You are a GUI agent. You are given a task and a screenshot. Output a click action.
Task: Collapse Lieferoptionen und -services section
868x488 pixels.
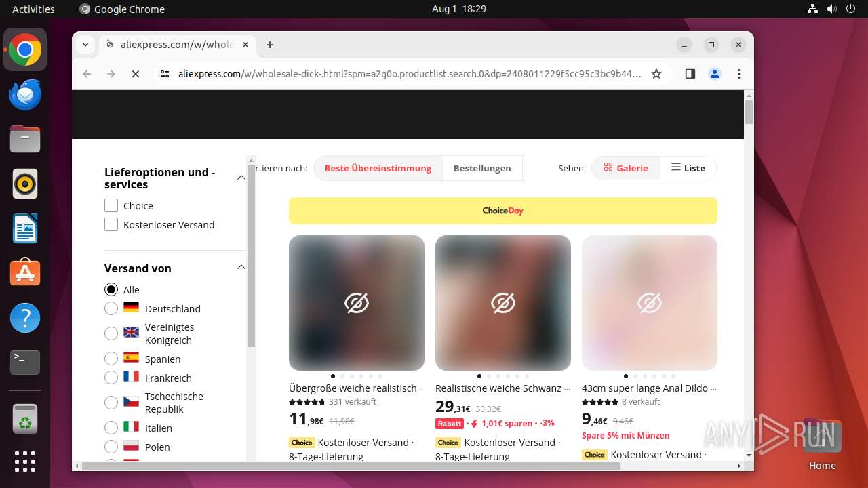point(241,178)
